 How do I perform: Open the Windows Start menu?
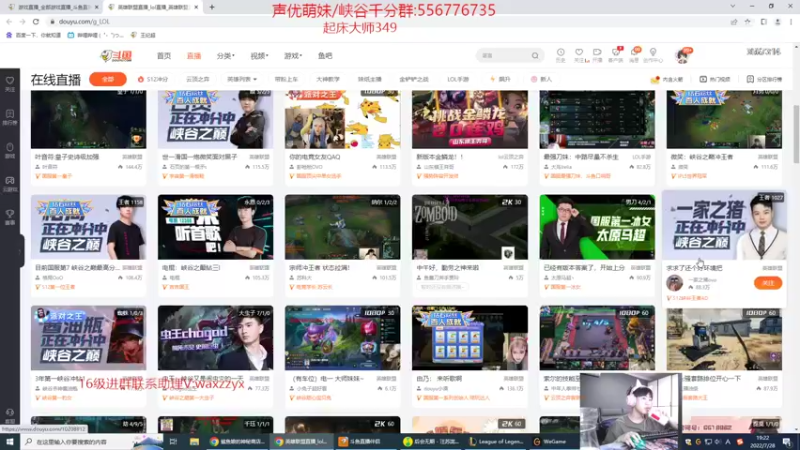[10, 441]
